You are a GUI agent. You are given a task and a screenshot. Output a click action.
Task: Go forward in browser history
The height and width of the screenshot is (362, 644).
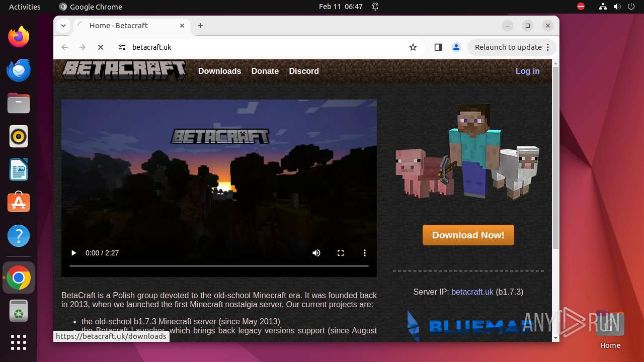pyautogui.click(x=83, y=47)
